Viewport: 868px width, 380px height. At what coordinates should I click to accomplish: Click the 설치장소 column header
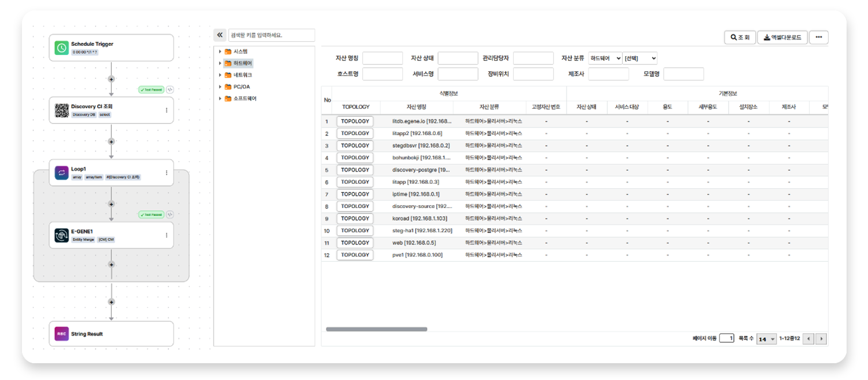pos(748,107)
